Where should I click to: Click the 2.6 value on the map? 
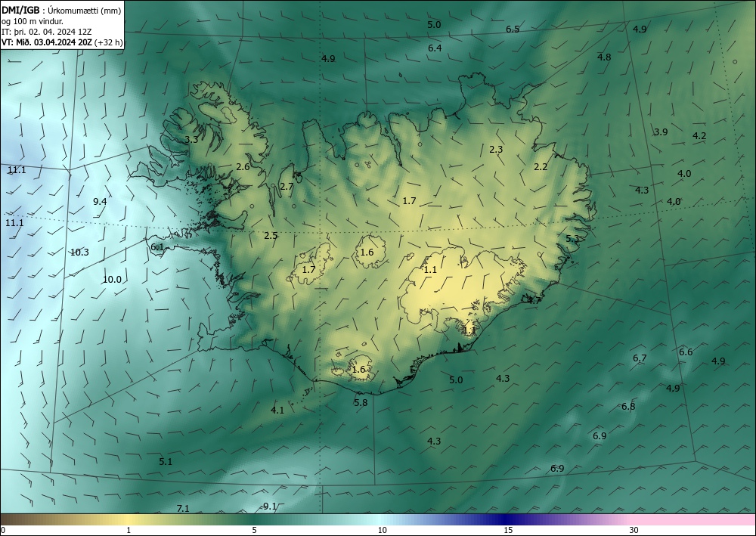coord(243,167)
